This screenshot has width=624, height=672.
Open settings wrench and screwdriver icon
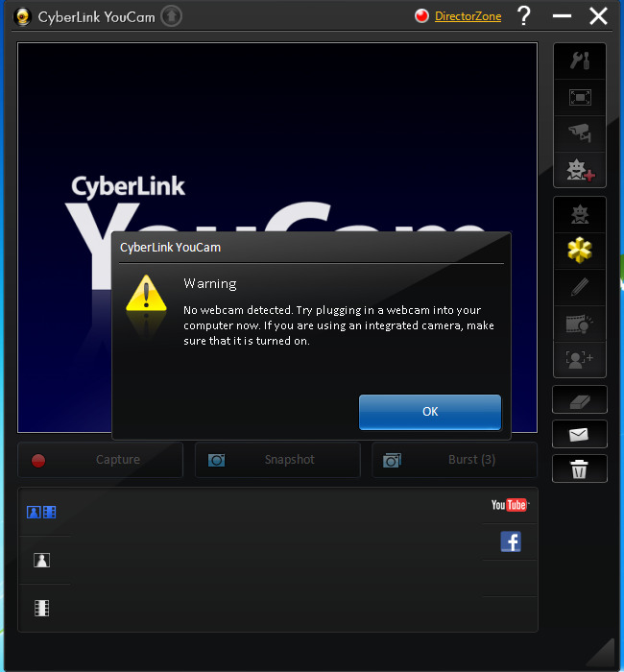[580, 60]
